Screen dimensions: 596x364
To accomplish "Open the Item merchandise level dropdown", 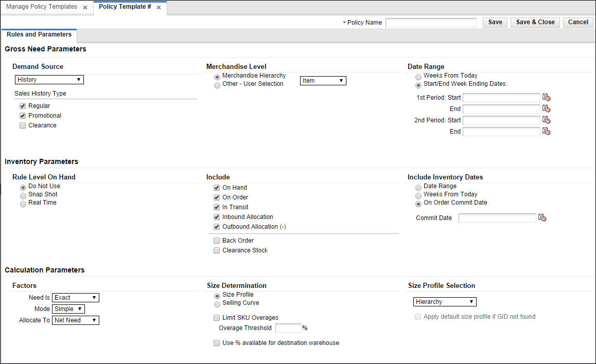I will 323,80.
